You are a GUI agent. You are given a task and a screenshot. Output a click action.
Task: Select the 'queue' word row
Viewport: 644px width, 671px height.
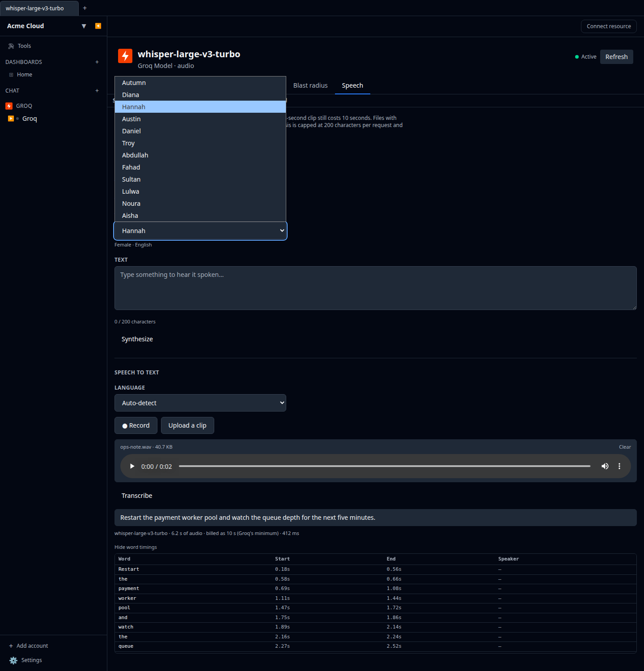coord(376,646)
